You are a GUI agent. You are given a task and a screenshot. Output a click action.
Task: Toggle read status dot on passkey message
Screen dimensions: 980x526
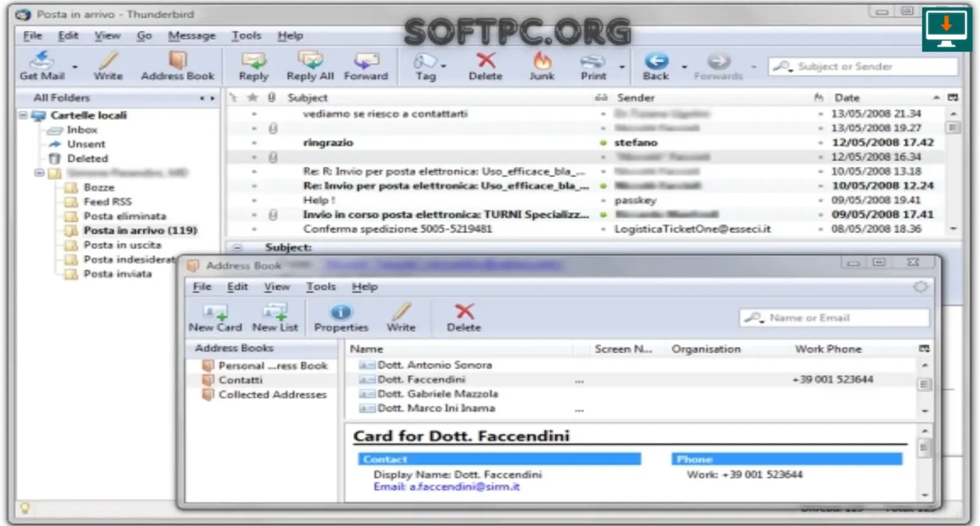pyautogui.click(x=603, y=200)
